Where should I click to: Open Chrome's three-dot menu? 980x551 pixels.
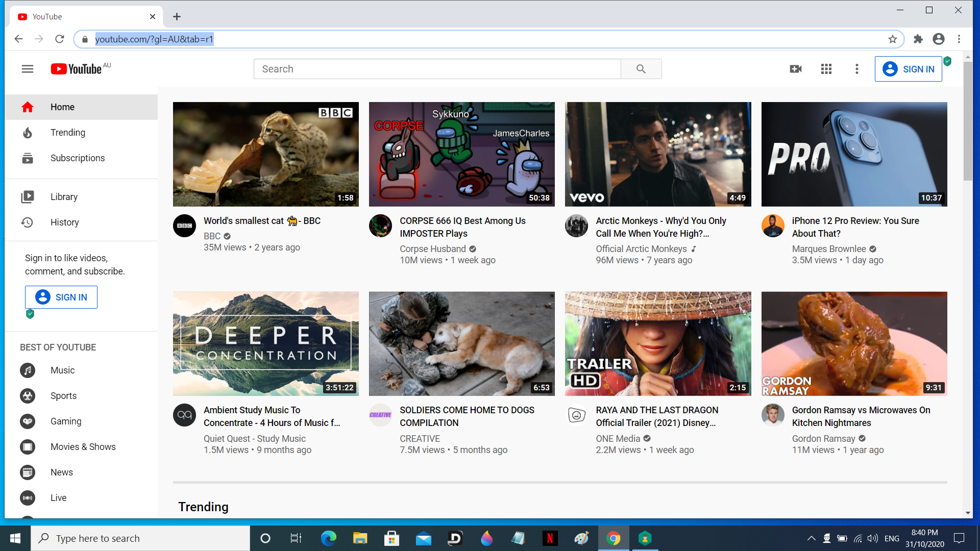pyautogui.click(x=959, y=39)
